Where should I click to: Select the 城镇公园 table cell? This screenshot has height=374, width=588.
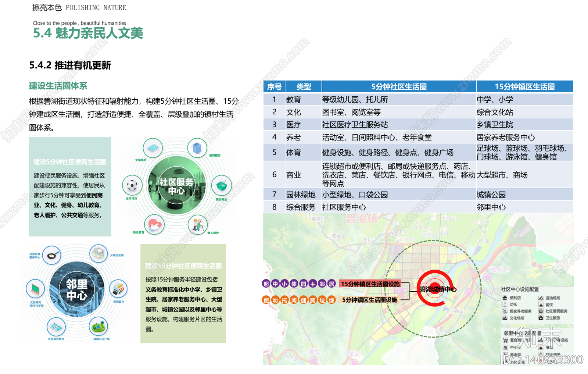coord(524,195)
